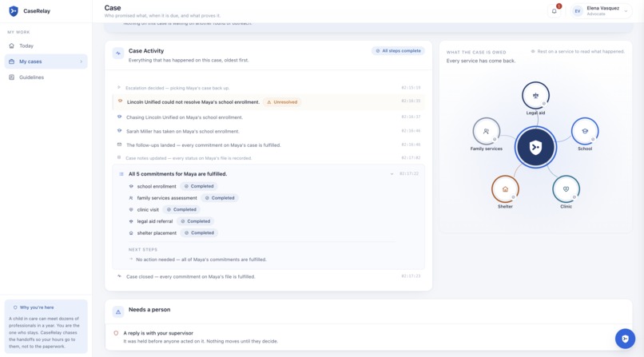Click the Unresolved warning badge
The width and height of the screenshot is (644, 357).
[x=282, y=102]
